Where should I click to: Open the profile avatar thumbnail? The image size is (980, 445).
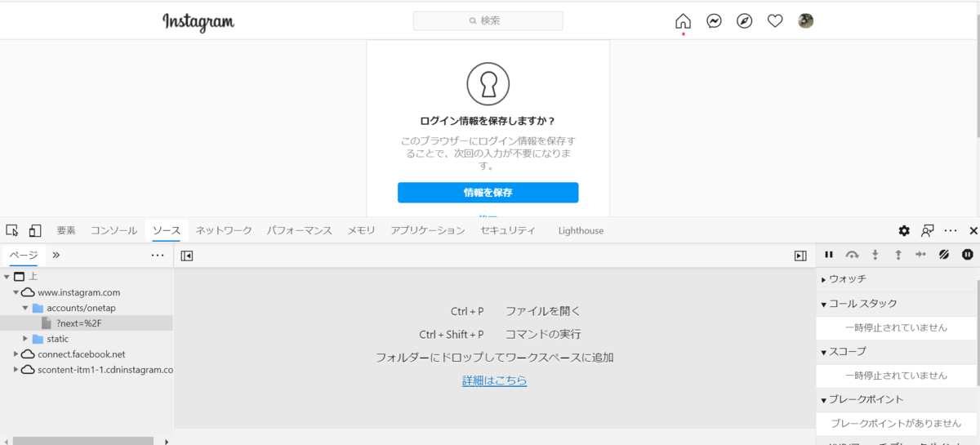click(805, 21)
